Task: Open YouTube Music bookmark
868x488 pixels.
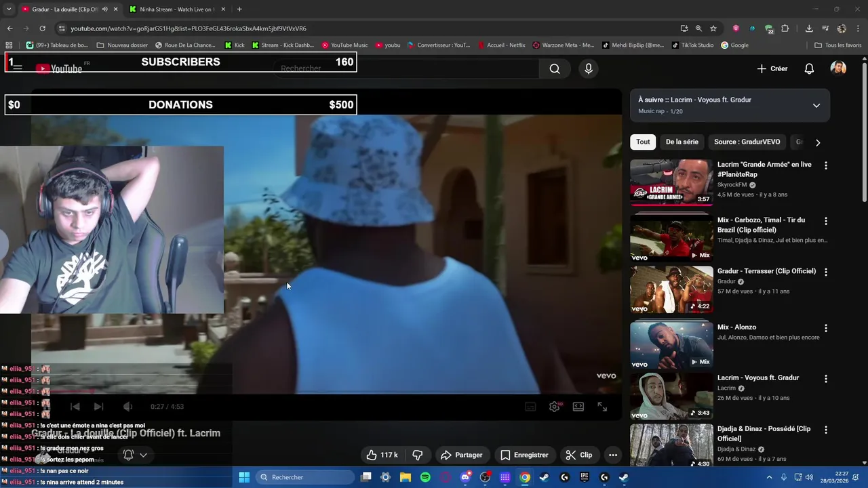Action: click(344, 45)
